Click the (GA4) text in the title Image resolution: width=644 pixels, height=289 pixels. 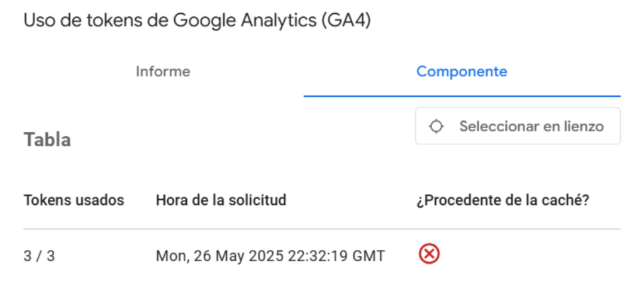click(345, 20)
